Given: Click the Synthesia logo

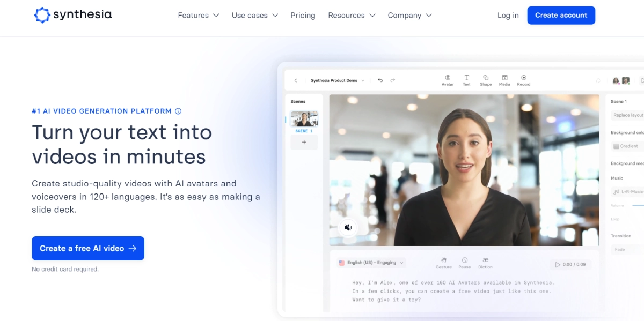Looking at the screenshot, I should [73, 15].
